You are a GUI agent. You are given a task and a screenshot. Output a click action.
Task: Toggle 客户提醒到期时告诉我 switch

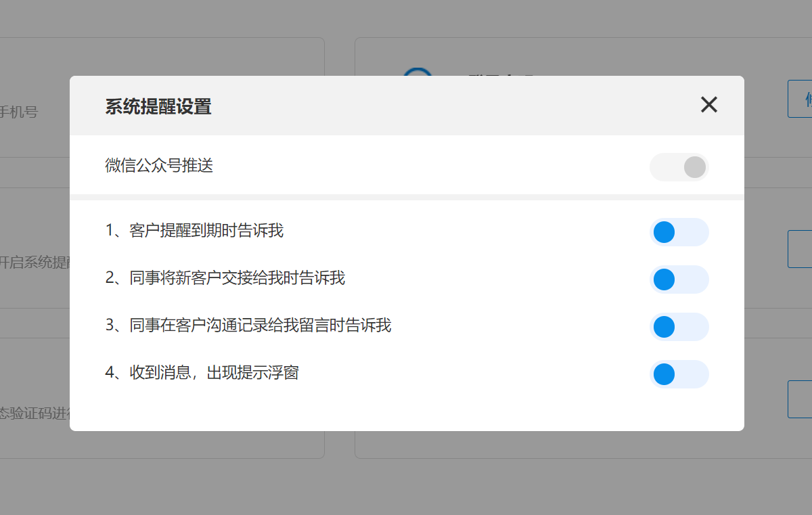[679, 232]
